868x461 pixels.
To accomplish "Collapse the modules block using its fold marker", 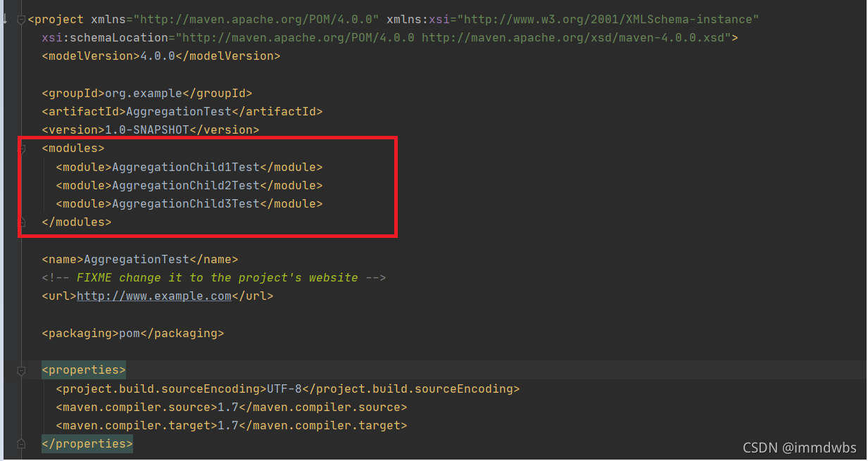I will [22, 149].
